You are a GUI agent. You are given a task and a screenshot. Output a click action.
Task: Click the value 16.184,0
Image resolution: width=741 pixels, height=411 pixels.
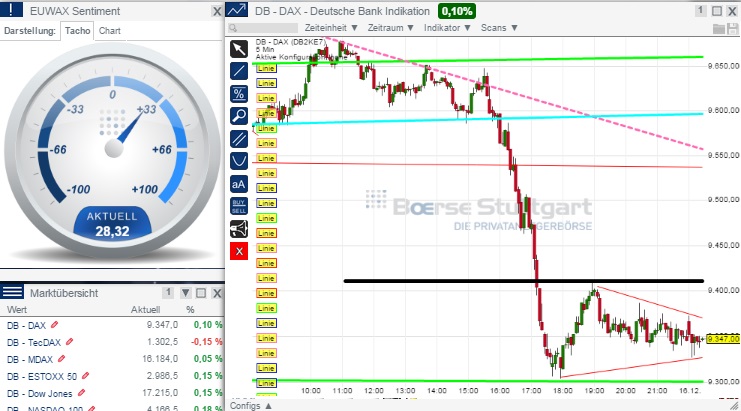[160, 359]
